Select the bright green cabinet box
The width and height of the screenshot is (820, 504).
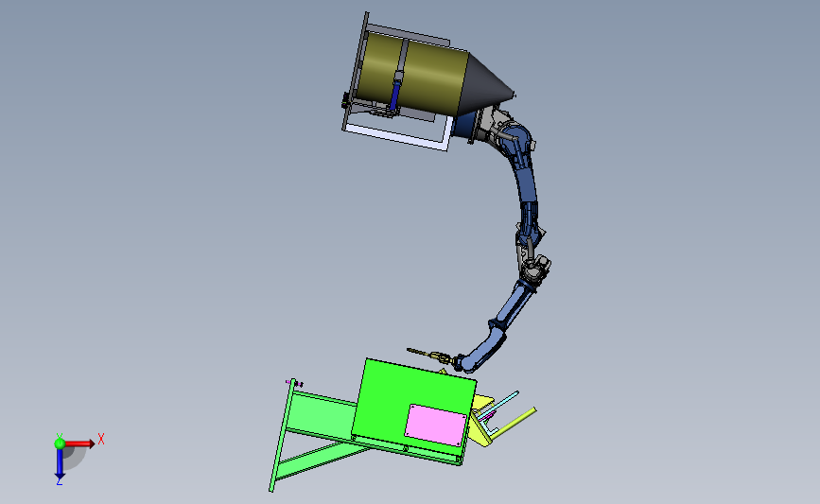pyautogui.click(x=413, y=406)
